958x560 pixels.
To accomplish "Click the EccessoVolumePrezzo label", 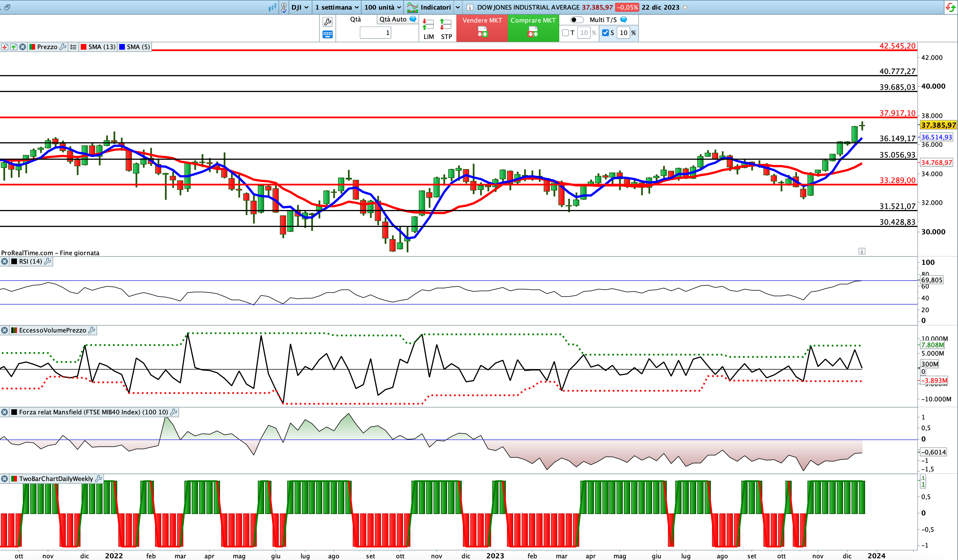I will pos(53,330).
